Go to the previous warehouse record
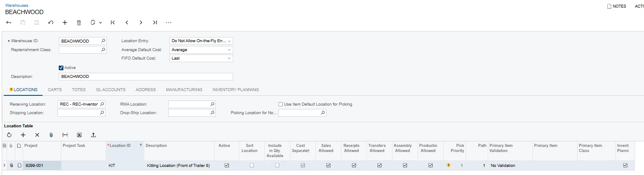Viewport: 644px width, 175px height. coord(127,23)
